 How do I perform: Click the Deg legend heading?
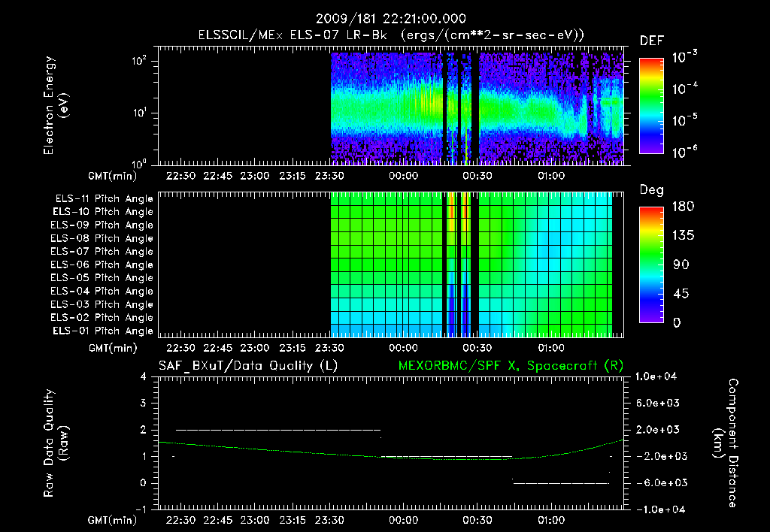click(x=651, y=190)
